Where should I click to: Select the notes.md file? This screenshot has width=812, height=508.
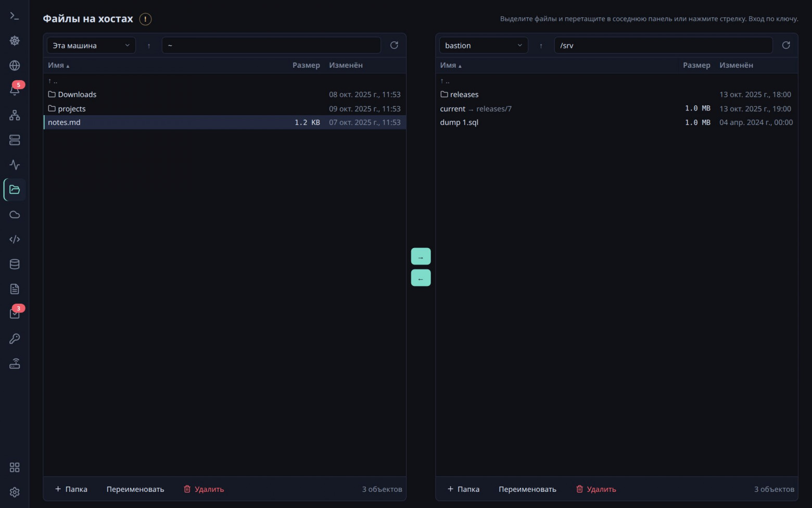click(225, 122)
